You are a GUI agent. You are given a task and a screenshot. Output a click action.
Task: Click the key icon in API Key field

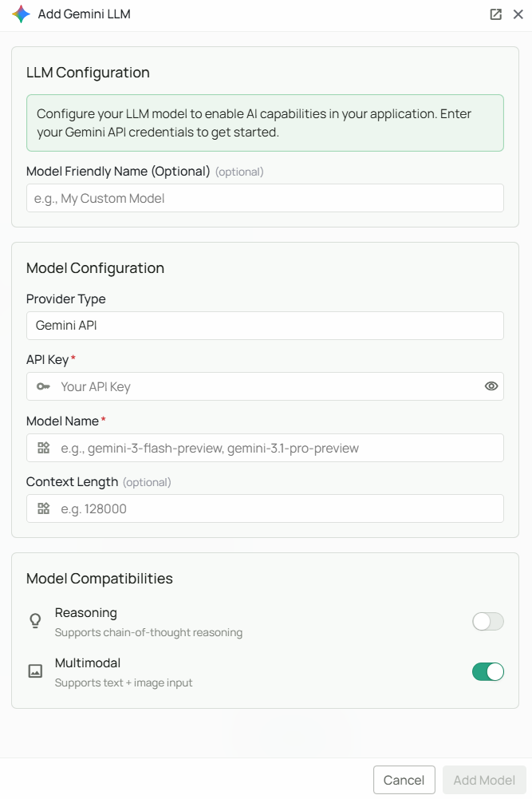[x=43, y=387]
